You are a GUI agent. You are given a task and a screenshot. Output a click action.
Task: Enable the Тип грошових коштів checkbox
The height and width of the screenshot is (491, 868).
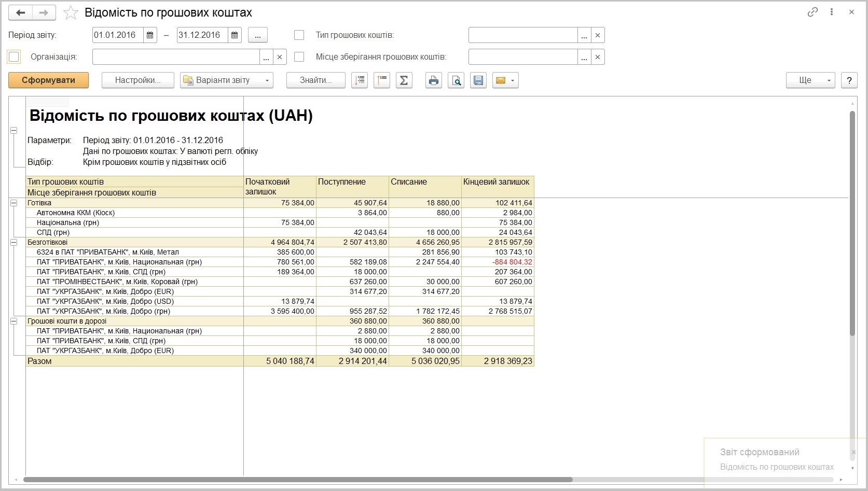click(x=299, y=35)
